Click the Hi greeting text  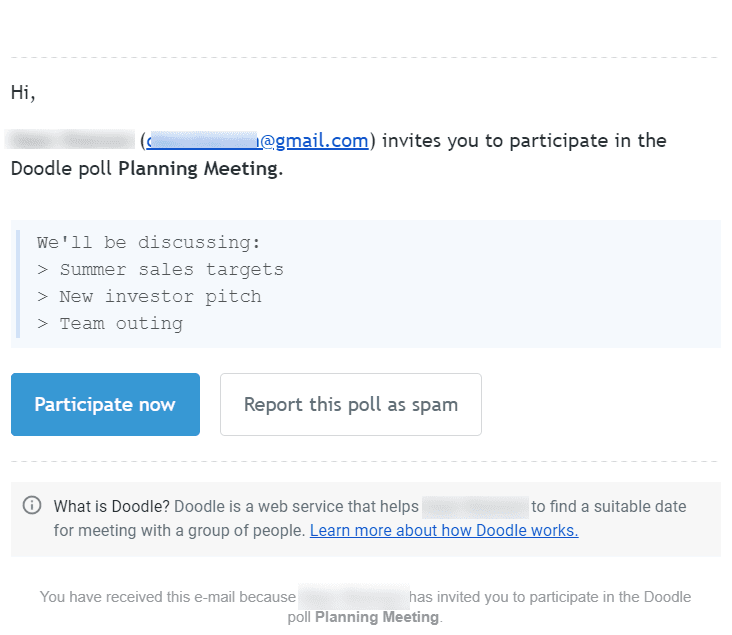23,92
